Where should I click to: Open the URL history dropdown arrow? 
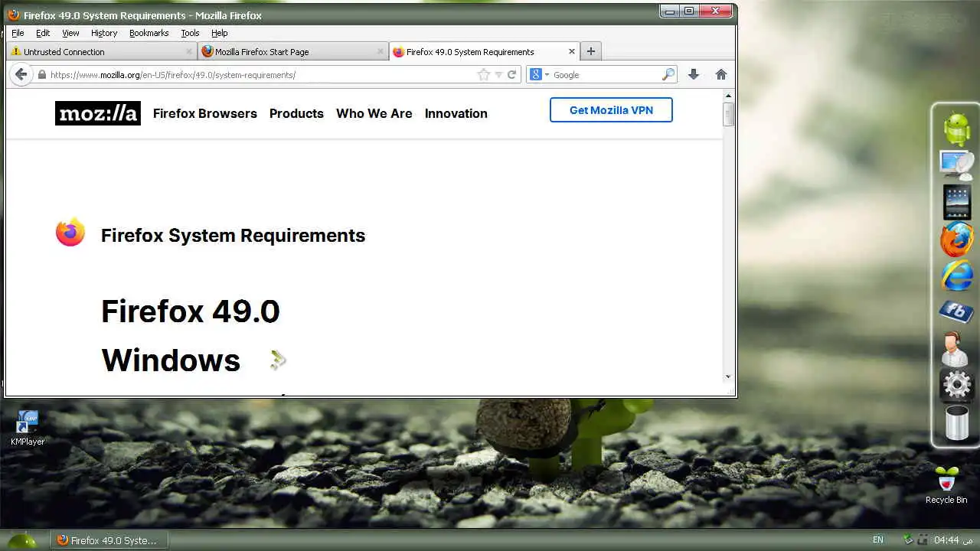click(498, 74)
